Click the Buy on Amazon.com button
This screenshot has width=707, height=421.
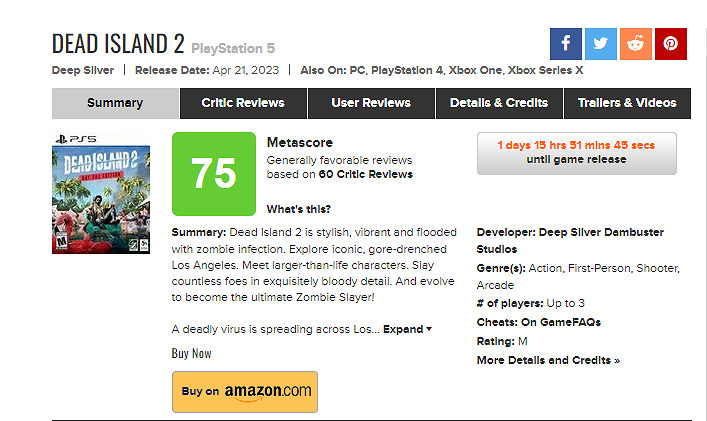pyautogui.click(x=245, y=391)
